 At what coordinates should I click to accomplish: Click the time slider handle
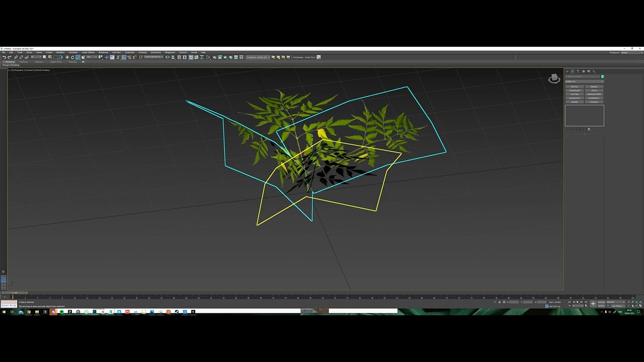pyautogui.click(x=14, y=292)
